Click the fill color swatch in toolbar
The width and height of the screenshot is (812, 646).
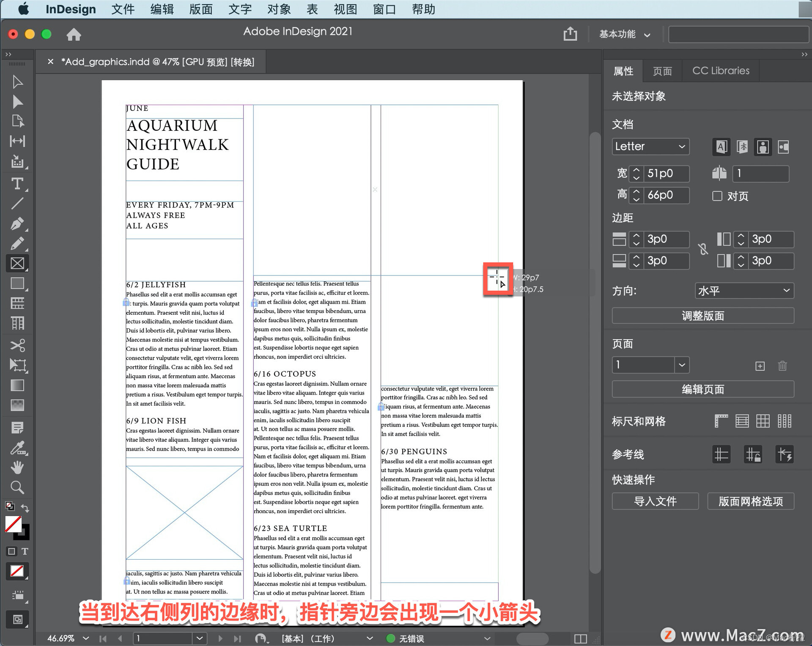[x=13, y=524]
